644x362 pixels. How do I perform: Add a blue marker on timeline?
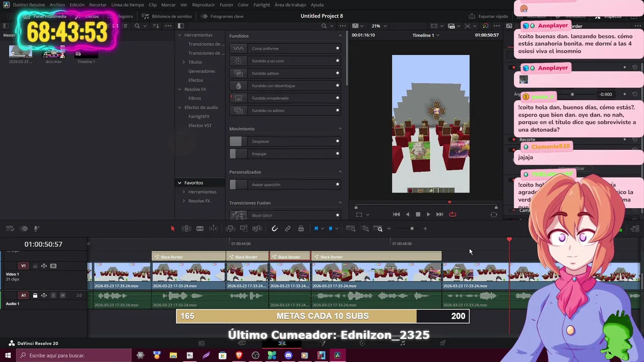(331, 229)
